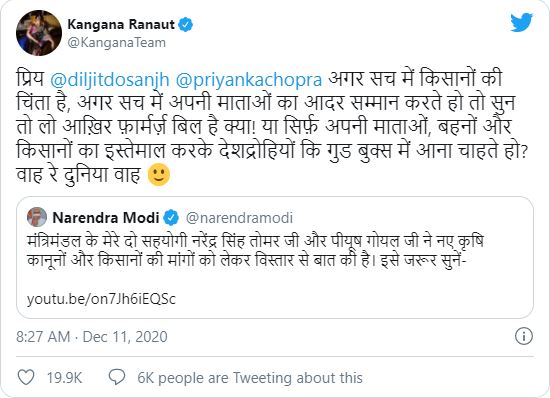This screenshot has height=398, width=550.
Task: Open Narendra Modi's small avatar
Action: tap(37, 217)
